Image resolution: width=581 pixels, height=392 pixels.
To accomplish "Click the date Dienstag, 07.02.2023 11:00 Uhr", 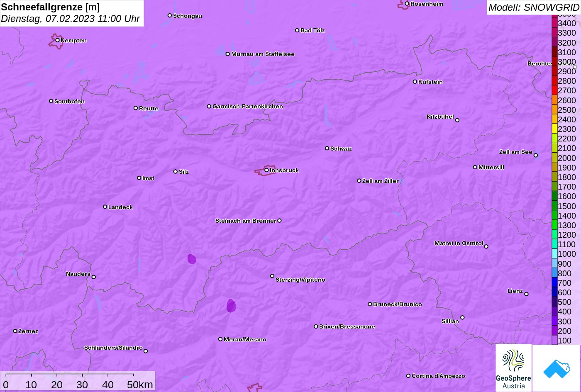I will point(71,19).
